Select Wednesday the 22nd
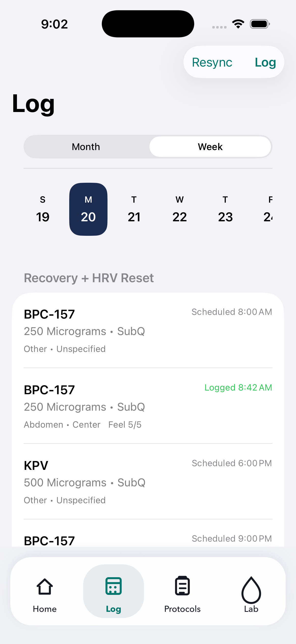This screenshot has height=644, width=296. point(180,209)
